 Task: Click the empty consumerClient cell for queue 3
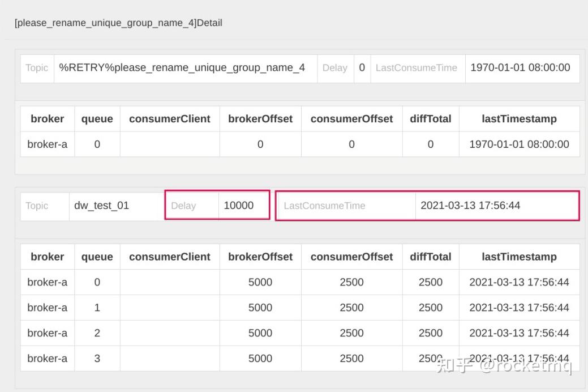coord(170,359)
